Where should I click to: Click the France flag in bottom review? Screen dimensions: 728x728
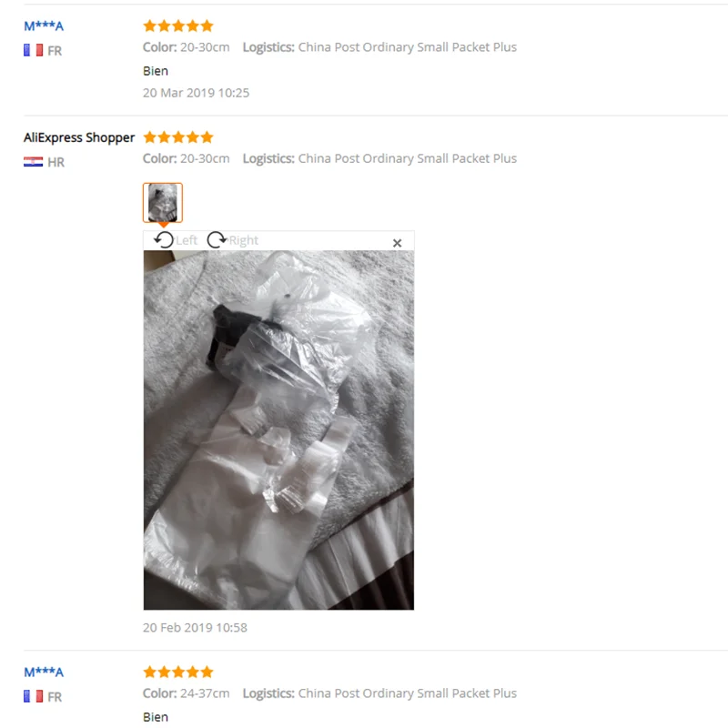(x=33, y=696)
